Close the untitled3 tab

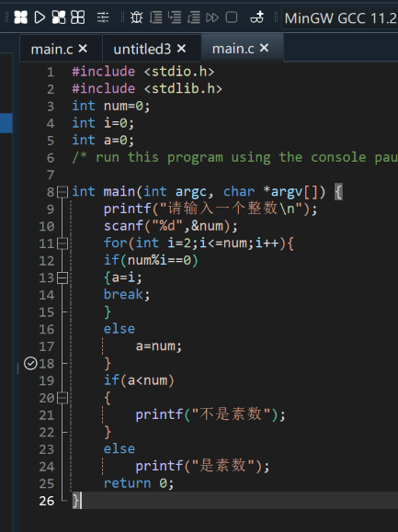click(x=181, y=49)
